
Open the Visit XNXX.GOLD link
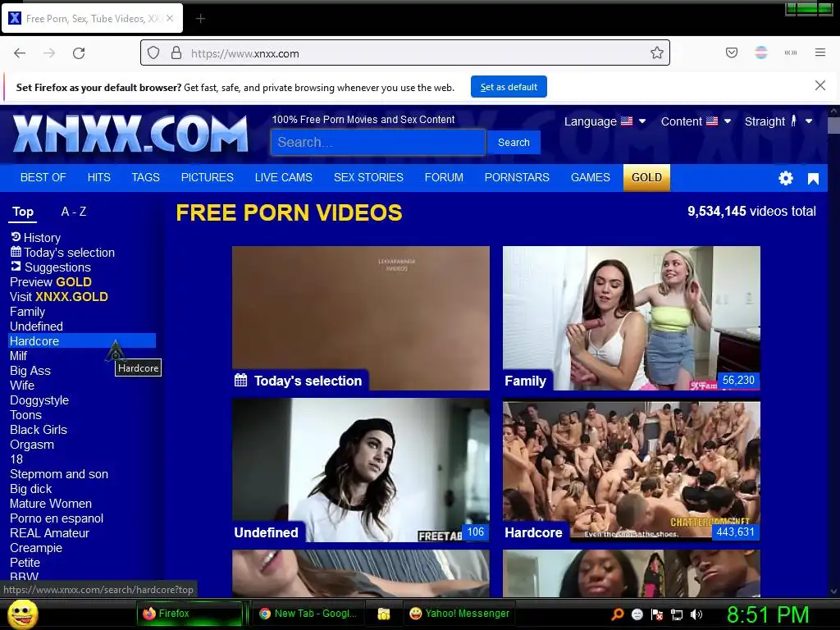(59, 297)
